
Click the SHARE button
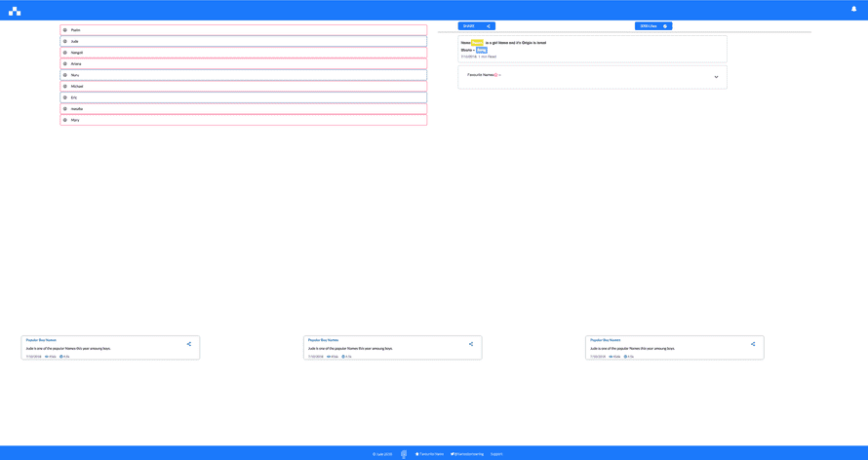tap(477, 26)
